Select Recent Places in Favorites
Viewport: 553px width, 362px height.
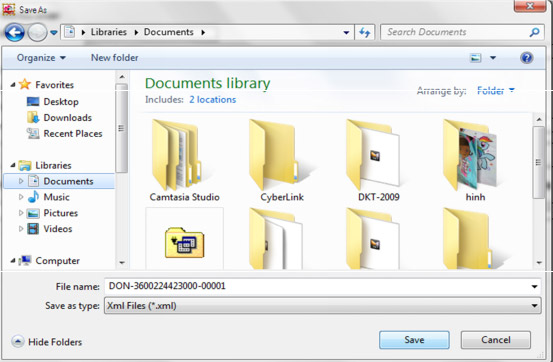point(73,133)
